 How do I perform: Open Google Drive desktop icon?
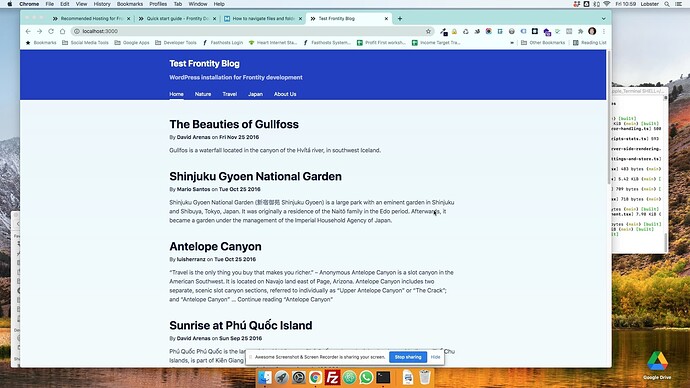(x=657, y=366)
